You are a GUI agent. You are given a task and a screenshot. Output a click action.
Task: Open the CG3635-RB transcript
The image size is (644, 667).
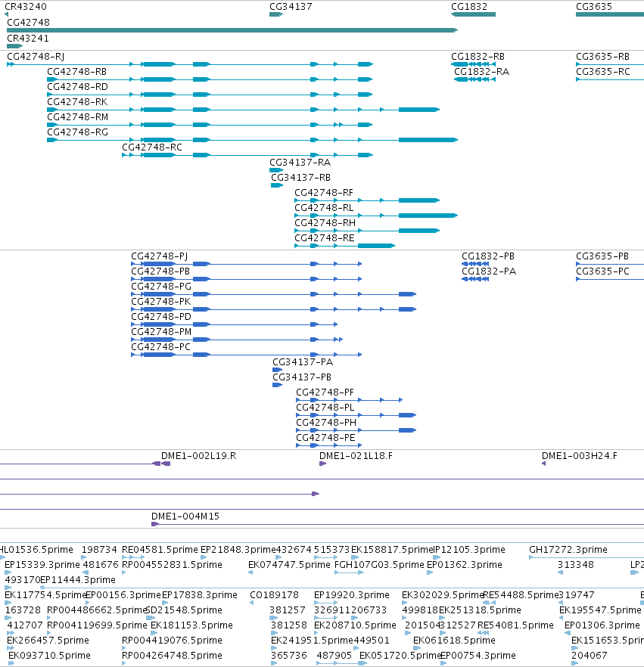tap(609, 64)
